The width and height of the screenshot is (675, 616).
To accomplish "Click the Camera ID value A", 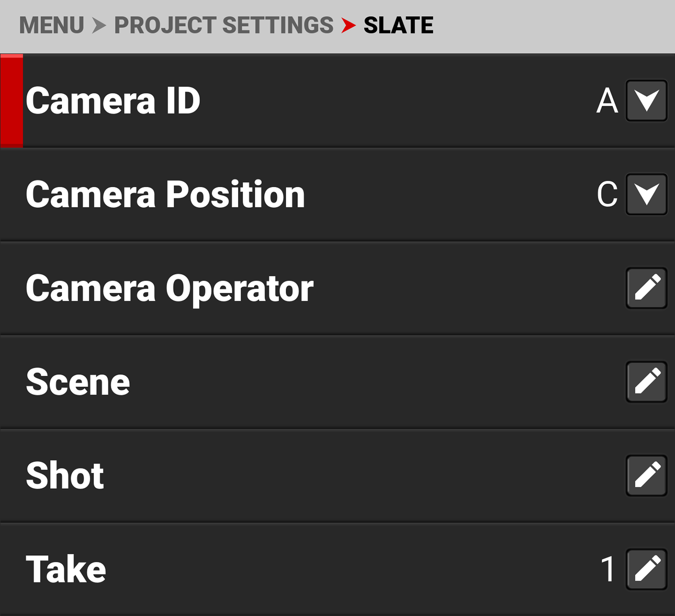I will pos(607,101).
